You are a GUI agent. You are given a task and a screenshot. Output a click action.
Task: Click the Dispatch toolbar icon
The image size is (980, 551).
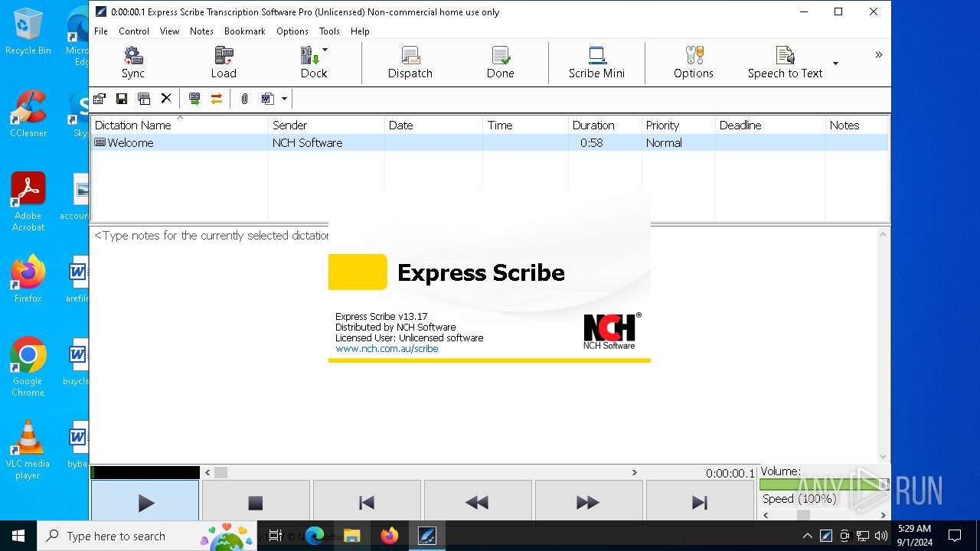click(410, 63)
